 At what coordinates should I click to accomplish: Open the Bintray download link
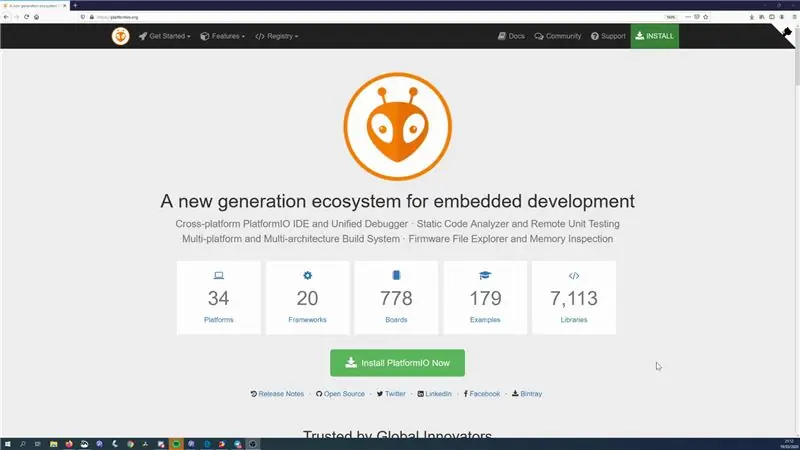pos(527,394)
